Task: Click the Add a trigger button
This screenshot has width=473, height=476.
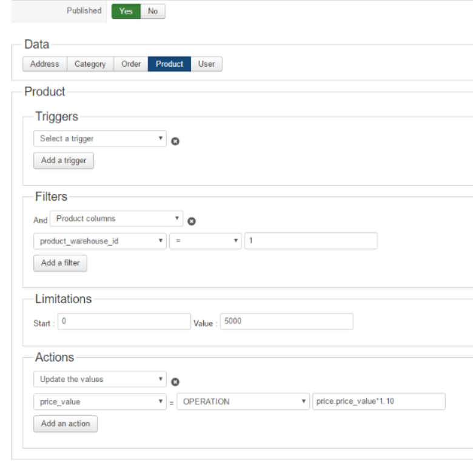Action: point(64,161)
